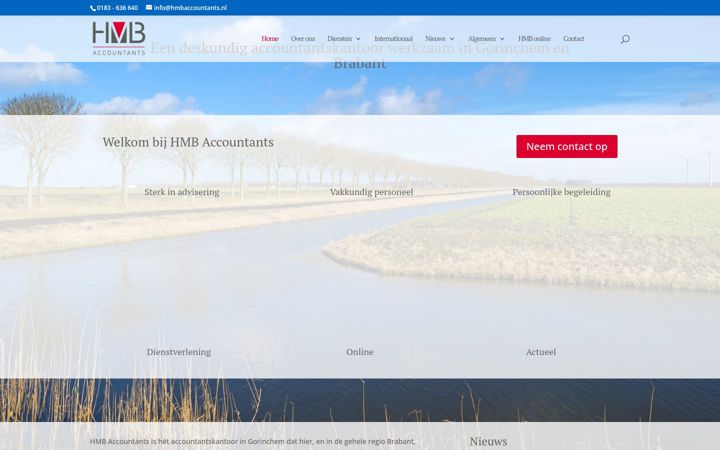720x450 pixels.
Task: Open the Over ons menu item
Action: (x=303, y=39)
